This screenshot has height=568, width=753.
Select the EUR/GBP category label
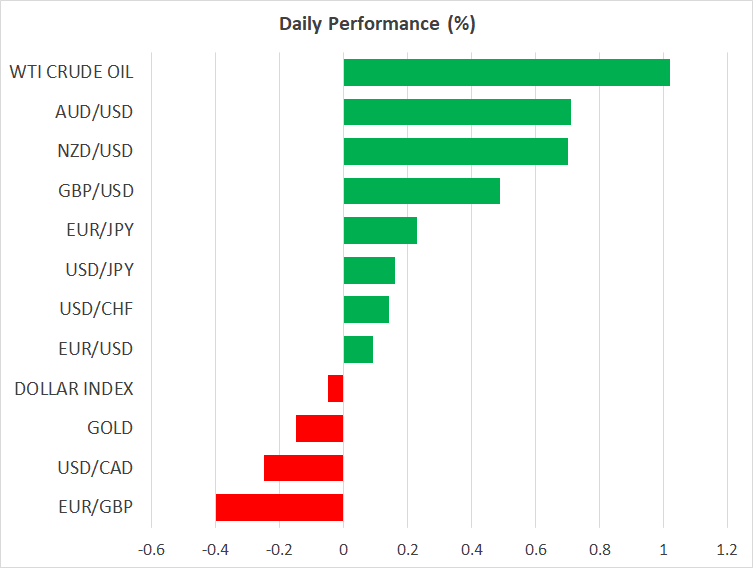tap(97, 507)
